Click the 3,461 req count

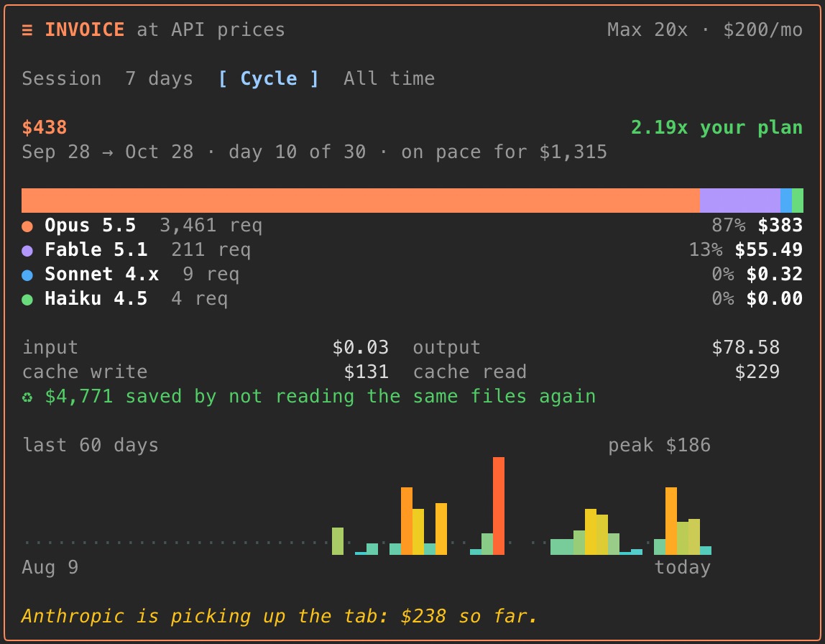(x=211, y=226)
